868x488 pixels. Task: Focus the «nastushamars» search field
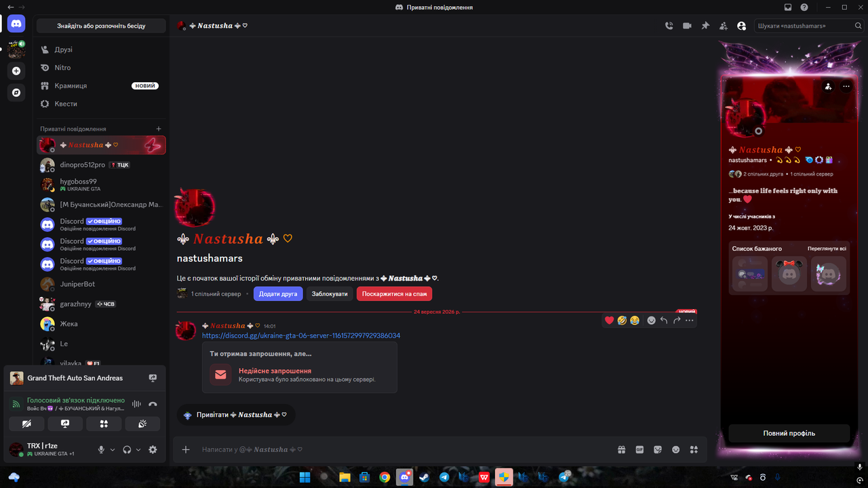(x=808, y=26)
